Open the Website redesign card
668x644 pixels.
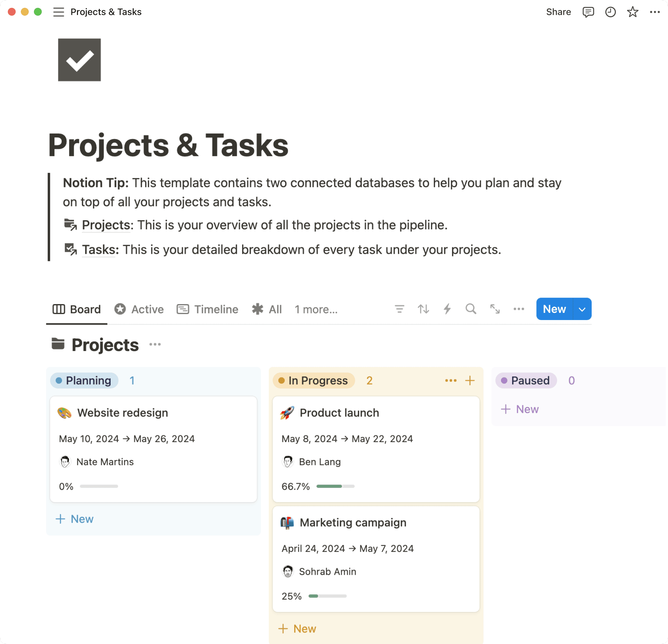click(x=123, y=413)
